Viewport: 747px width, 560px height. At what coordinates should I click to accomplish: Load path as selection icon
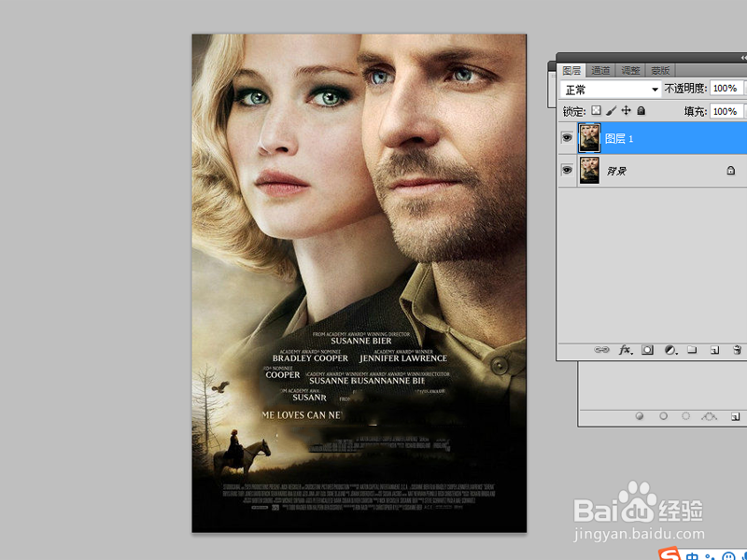685,416
